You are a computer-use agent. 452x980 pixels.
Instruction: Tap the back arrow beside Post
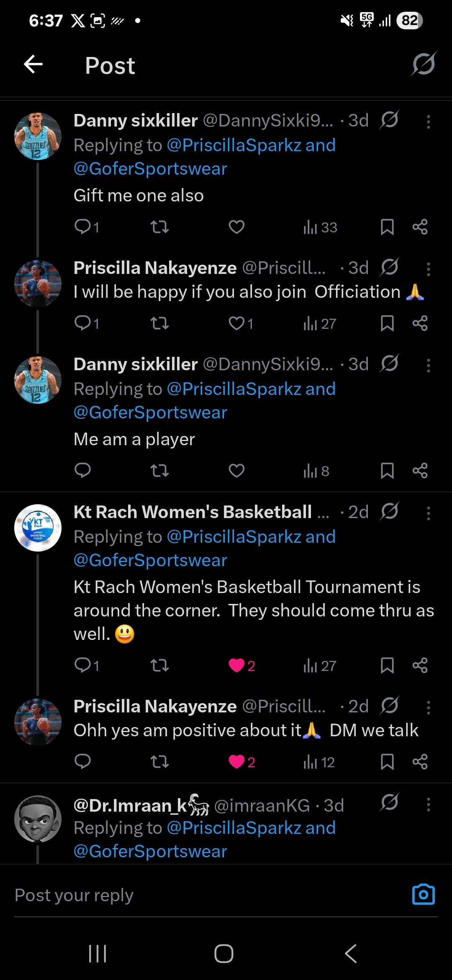click(33, 64)
